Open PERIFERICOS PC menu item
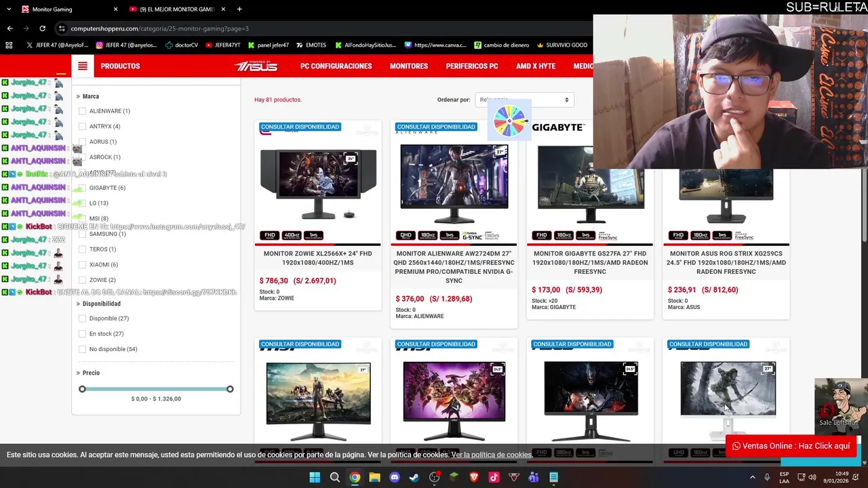Viewport: 868px width, 488px height. tap(472, 66)
